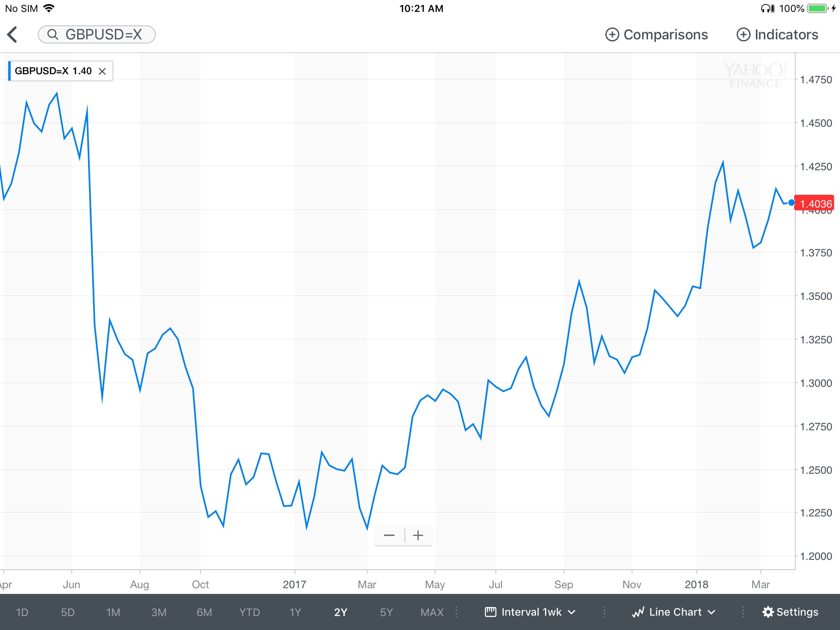840x630 pixels.
Task: Select the 6M range
Action: click(204, 612)
